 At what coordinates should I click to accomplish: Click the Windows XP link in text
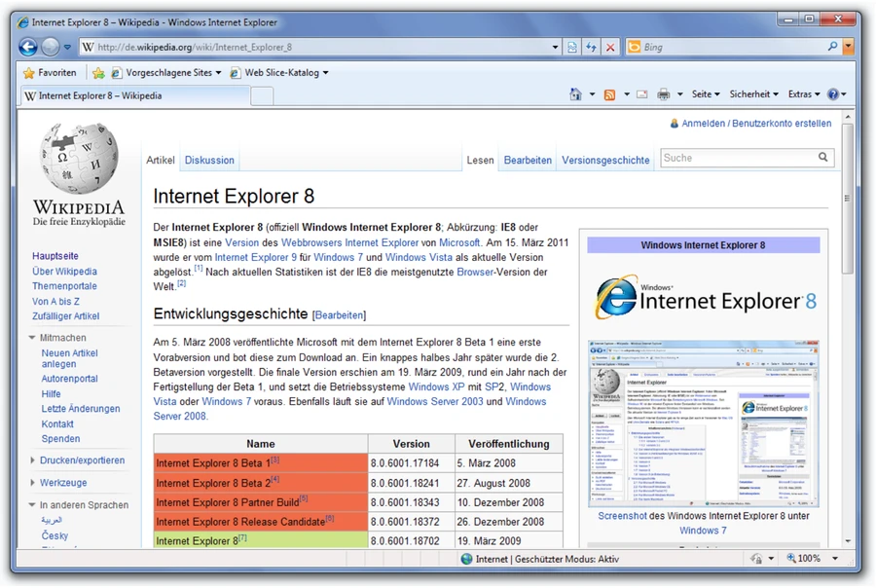[x=436, y=387]
